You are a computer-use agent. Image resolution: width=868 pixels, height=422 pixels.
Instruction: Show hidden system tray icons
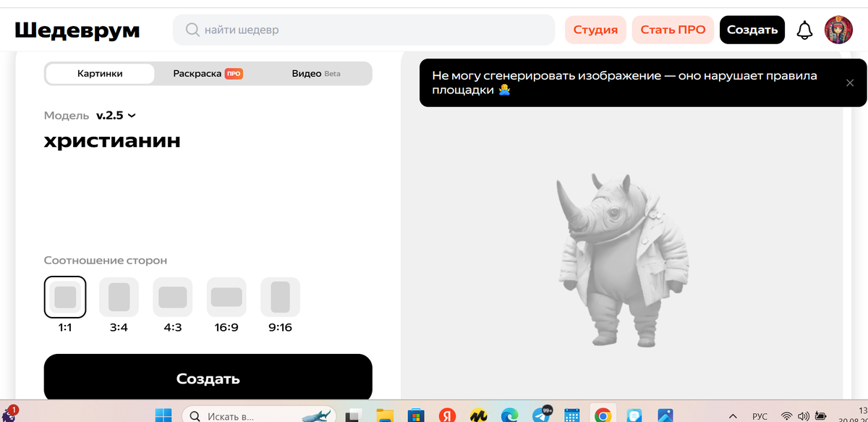pos(733,416)
